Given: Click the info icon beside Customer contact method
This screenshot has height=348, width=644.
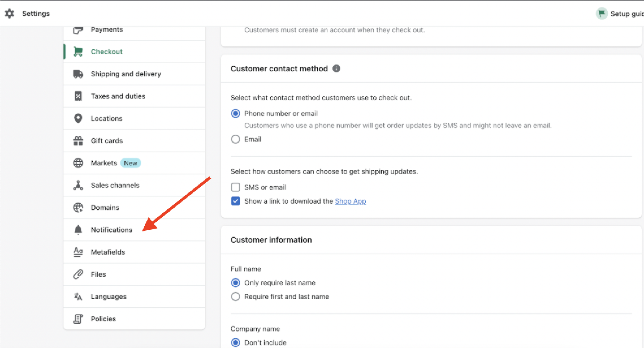Looking at the screenshot, I should 336,68.
